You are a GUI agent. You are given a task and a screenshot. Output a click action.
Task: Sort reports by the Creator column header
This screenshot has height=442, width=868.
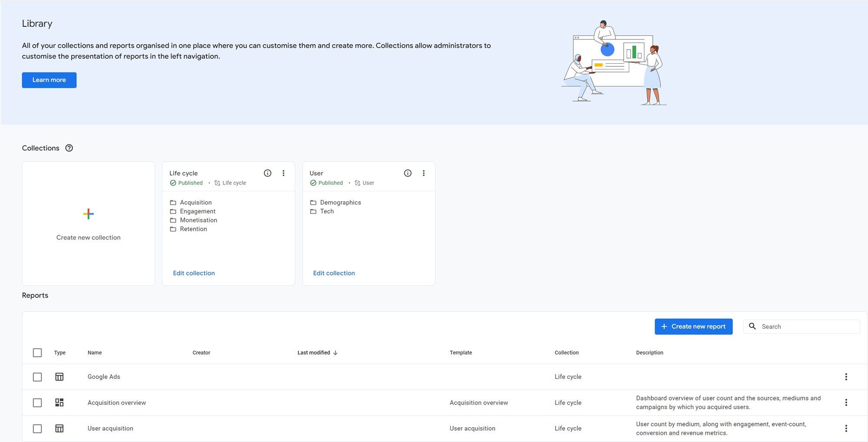click(x=201, y=353)
